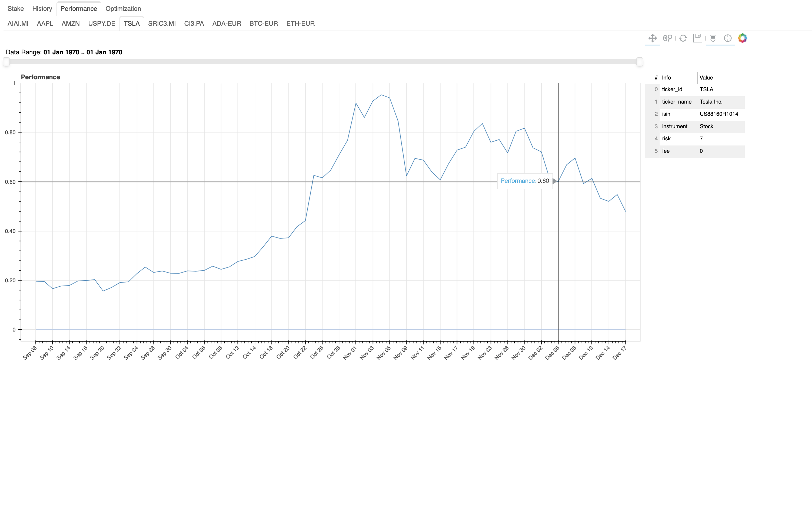The image size is (812, 510).
Task: Select the isin US88160R1014 cell
Action: (x=719, y=114)
